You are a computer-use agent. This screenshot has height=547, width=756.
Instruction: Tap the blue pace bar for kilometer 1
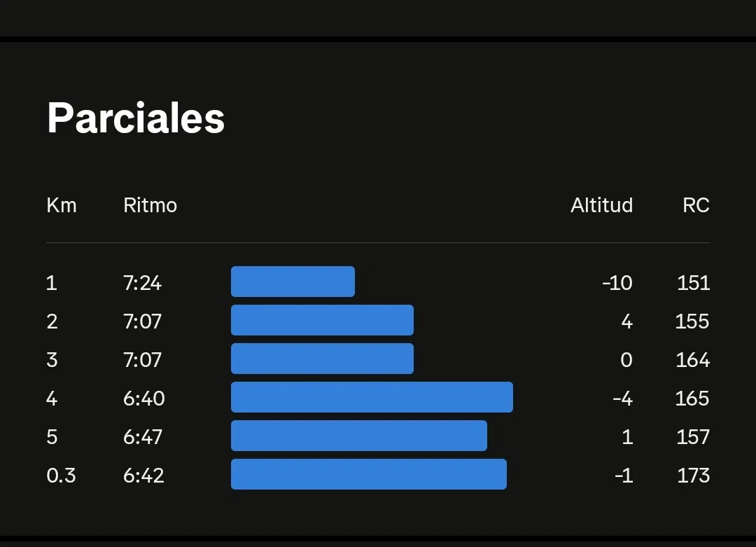coord(293,282)
